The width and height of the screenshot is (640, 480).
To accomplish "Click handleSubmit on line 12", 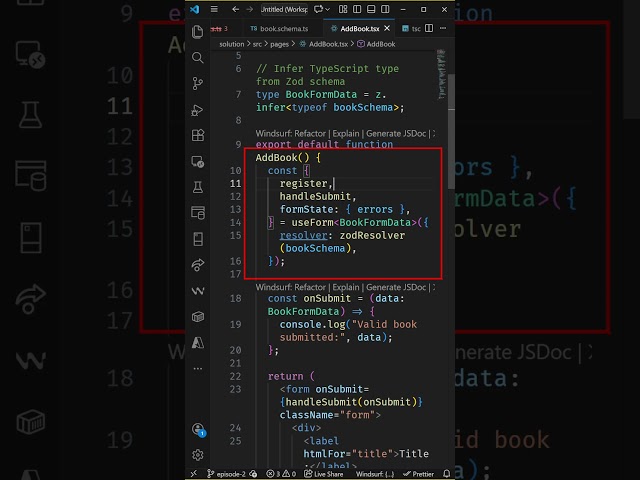I will point(315,196).
